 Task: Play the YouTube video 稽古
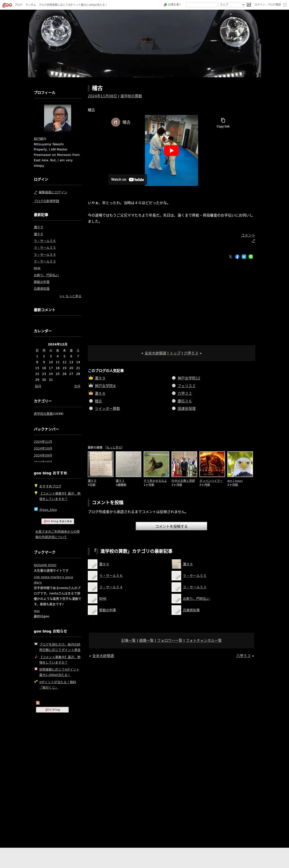coord(171,150)
